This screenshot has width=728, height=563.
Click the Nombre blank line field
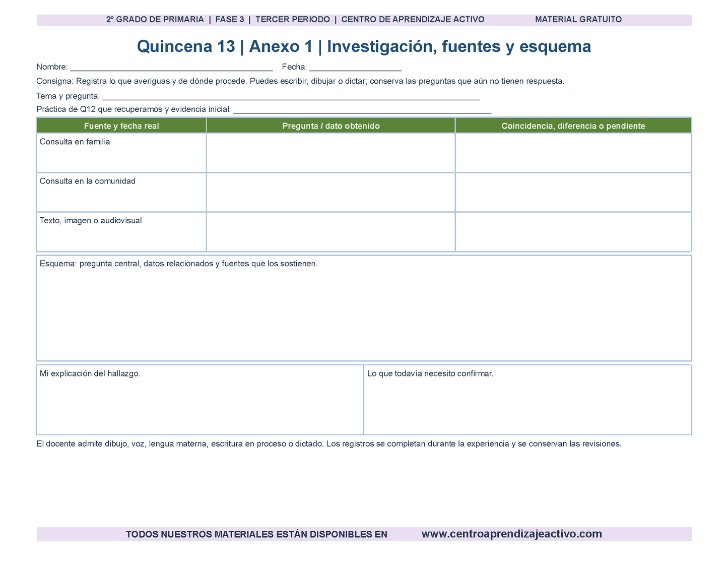[171, 68]
